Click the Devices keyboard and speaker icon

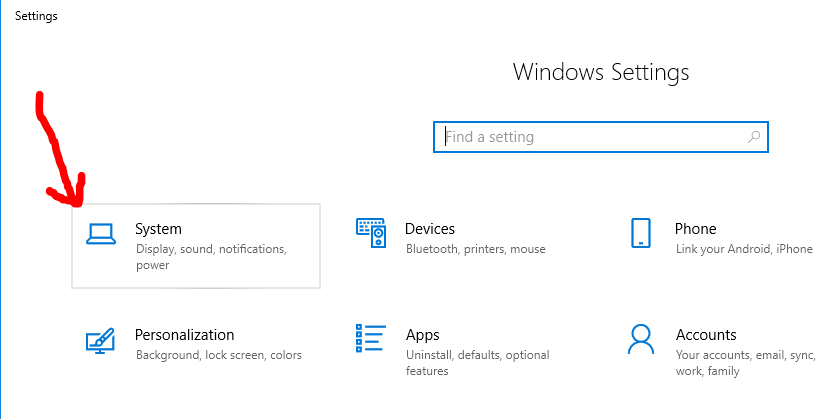[371, 234]
